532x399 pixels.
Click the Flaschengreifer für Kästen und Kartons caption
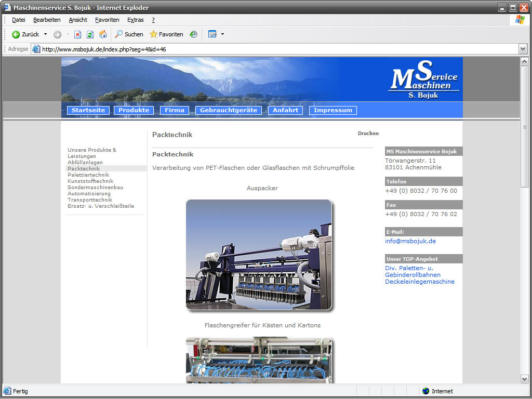coord(262,325)
